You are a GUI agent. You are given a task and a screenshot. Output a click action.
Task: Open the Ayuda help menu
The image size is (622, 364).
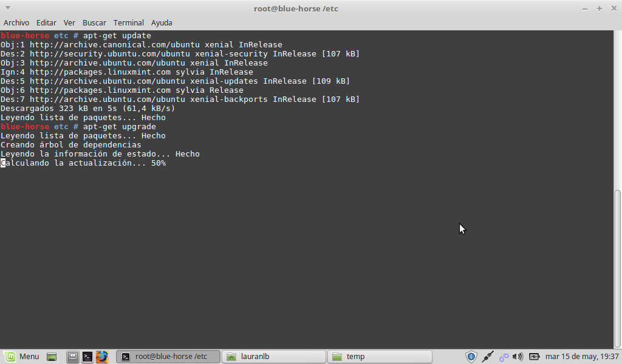coord(162,22)
